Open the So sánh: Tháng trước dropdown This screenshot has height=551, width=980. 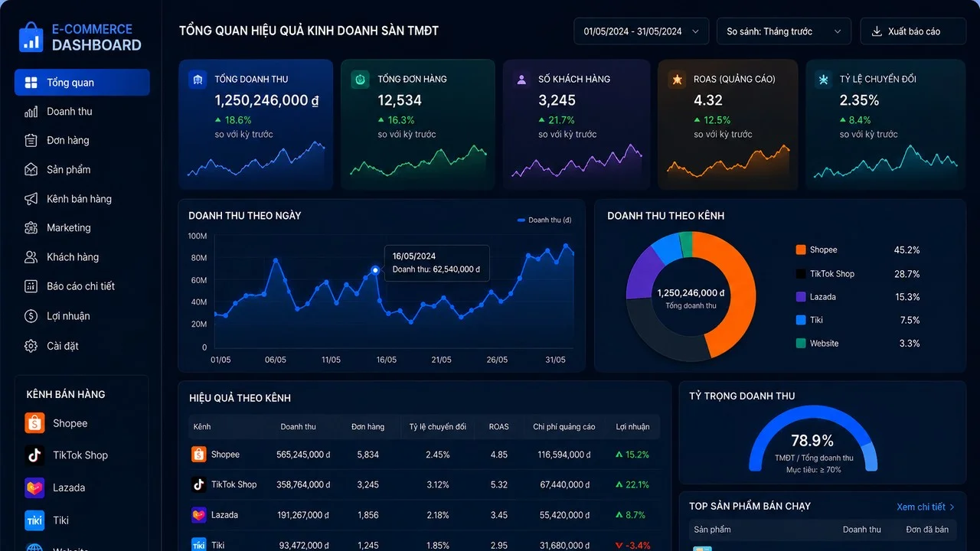pos(784,31)
